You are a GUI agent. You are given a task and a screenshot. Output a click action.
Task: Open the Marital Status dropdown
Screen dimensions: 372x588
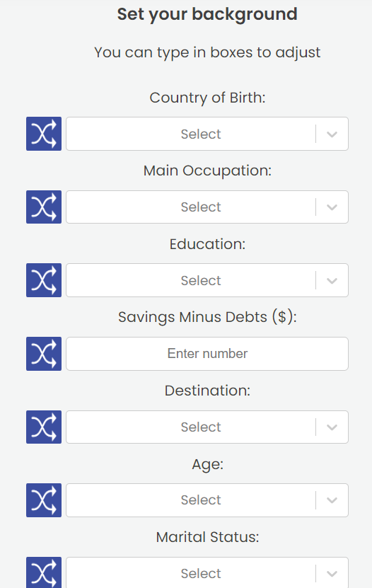207,572
